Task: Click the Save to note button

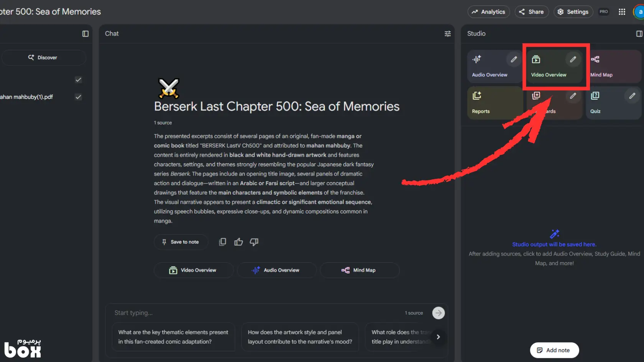Action: point(181,242)
